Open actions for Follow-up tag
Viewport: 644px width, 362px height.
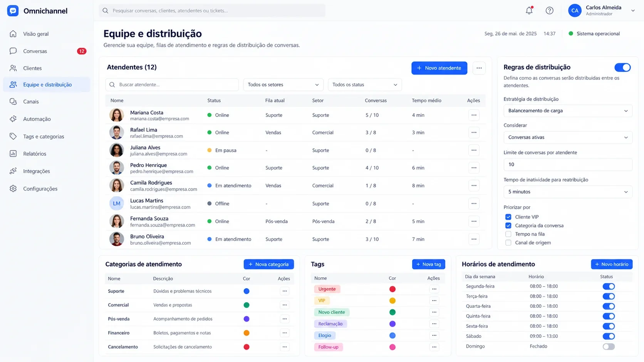pos(434,347)
